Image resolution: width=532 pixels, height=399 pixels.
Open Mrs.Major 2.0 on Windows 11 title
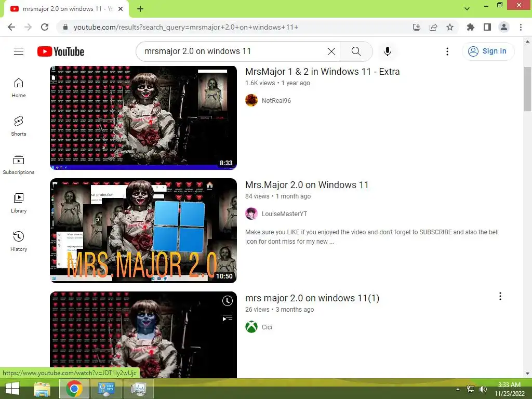(x=307, y=185)
